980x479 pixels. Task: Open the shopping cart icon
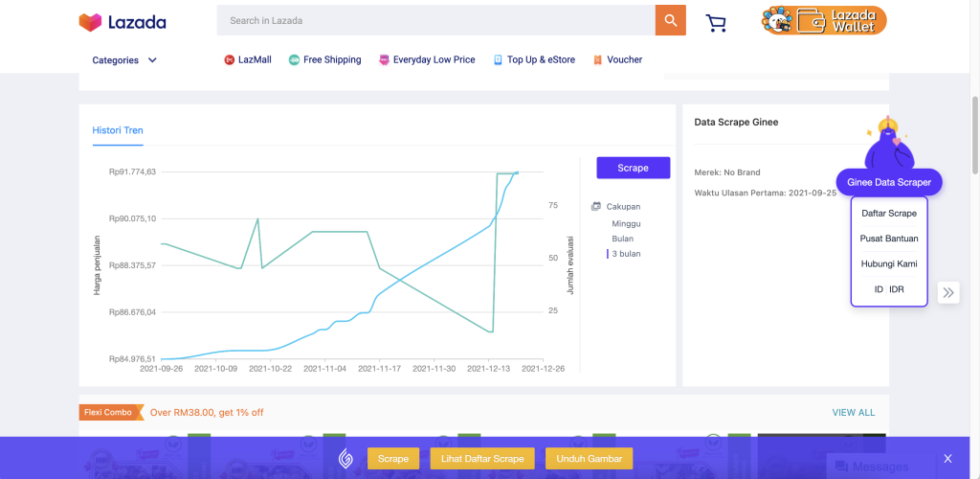click(716, 22)
